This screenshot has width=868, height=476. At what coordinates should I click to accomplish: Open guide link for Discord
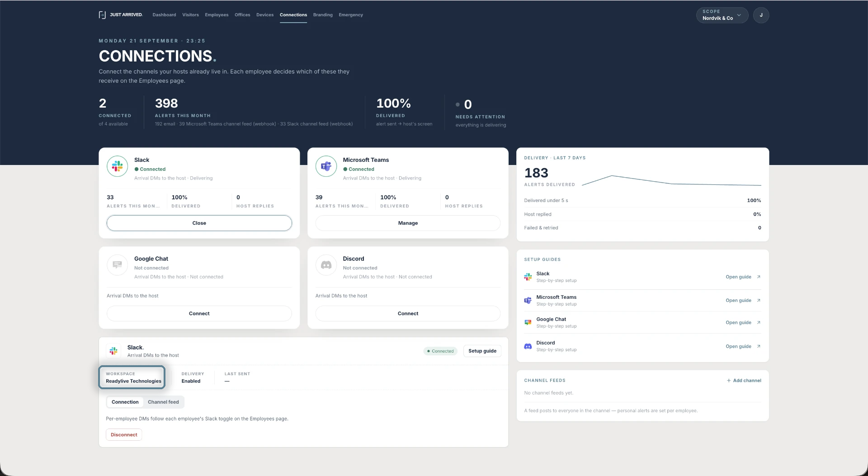point(738,346)
